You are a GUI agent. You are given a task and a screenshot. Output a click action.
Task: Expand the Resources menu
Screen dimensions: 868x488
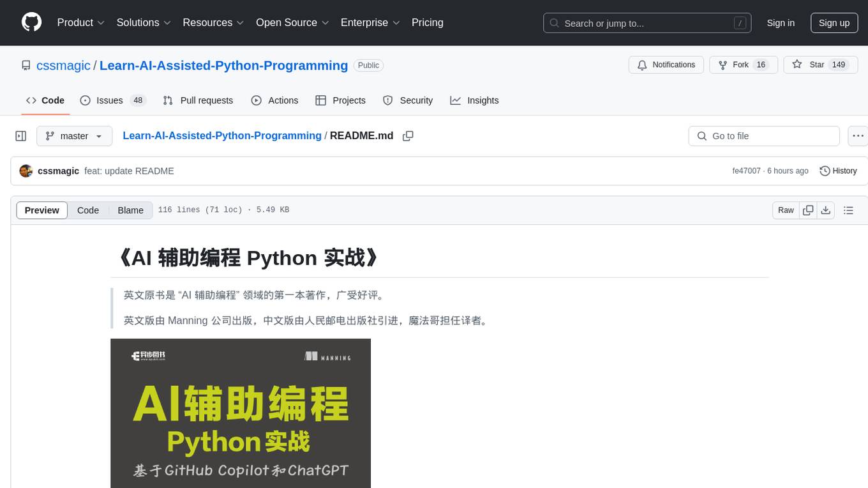213,22
